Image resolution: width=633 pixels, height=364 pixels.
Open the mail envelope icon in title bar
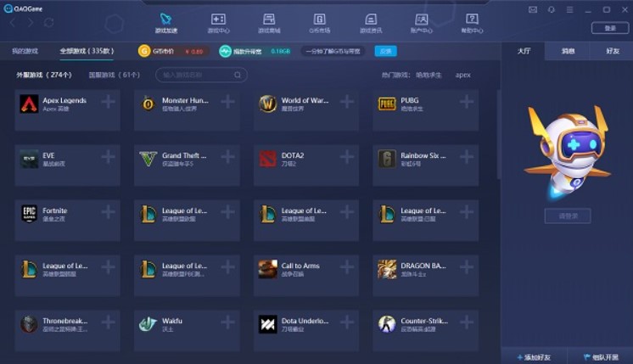click(533, 9)
